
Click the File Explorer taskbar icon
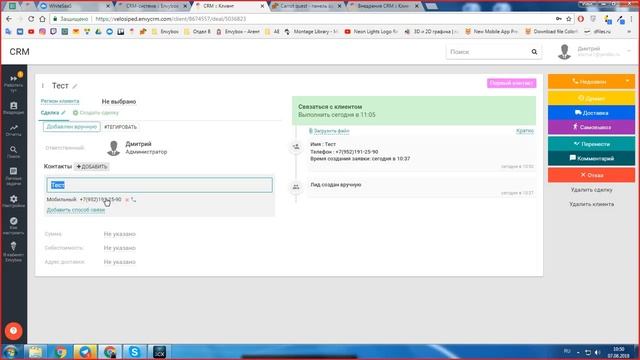36,352
